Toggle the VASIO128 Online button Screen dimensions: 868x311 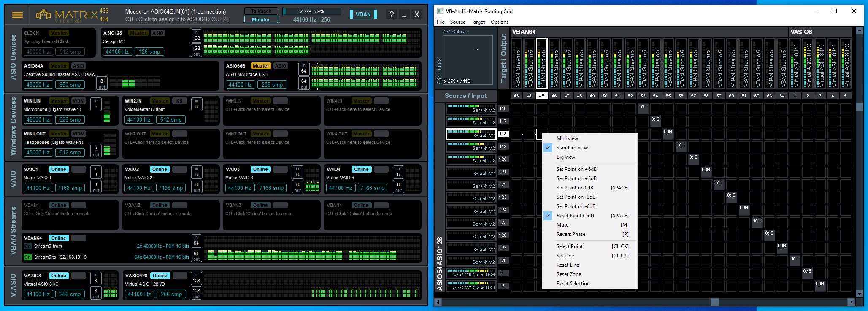coord(160,276)
